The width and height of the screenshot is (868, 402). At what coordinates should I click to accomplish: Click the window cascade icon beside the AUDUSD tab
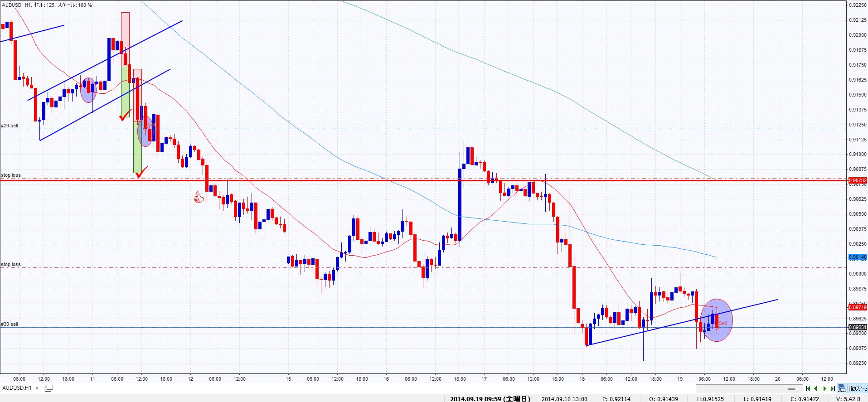(48, 388)
